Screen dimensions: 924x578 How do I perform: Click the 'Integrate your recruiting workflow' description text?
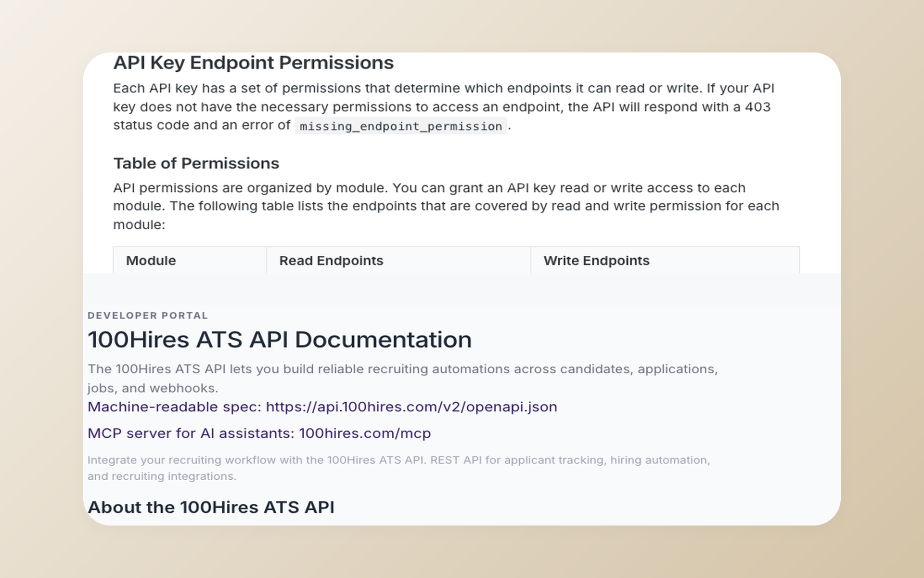click(398, 468)
